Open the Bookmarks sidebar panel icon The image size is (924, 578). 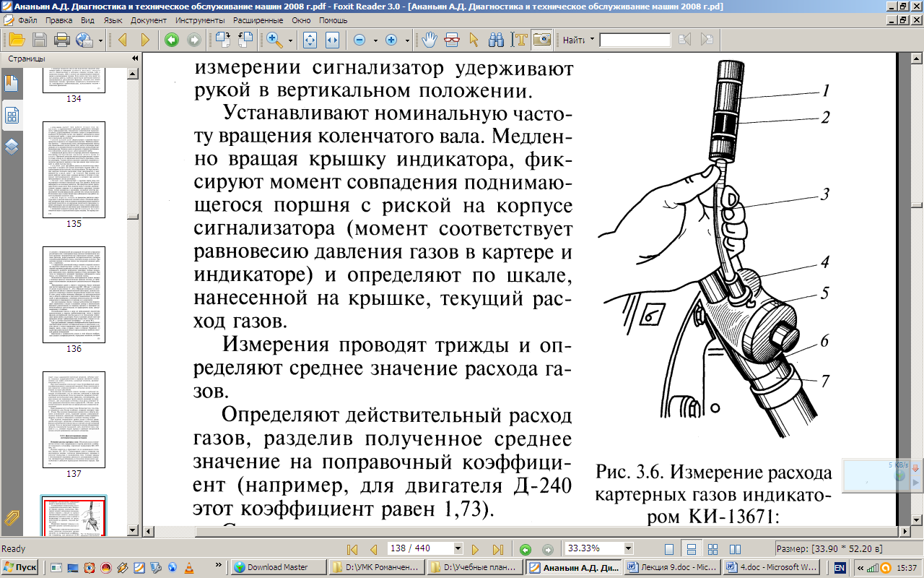[x=12, y=85]
